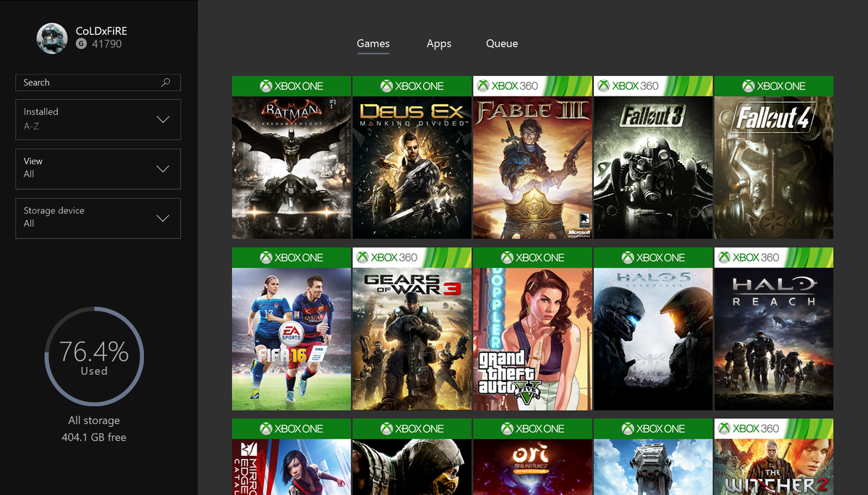Click inside the Search field

tap(98, 82)
